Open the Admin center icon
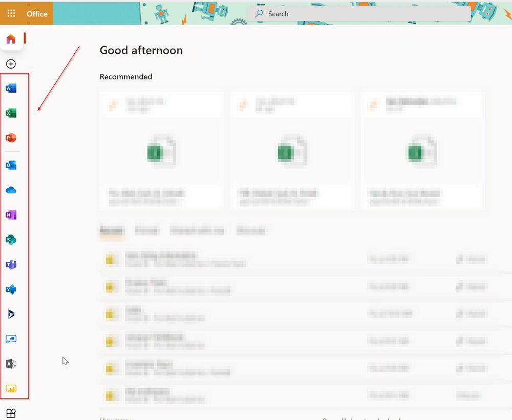The height and width of the screenshot is (420, 512). (11, 364)
